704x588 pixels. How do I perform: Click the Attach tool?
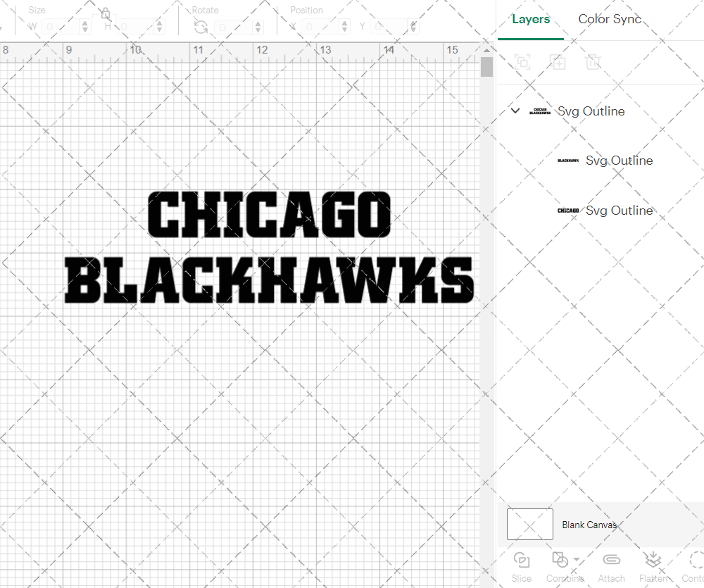click(x=612, y=568)
